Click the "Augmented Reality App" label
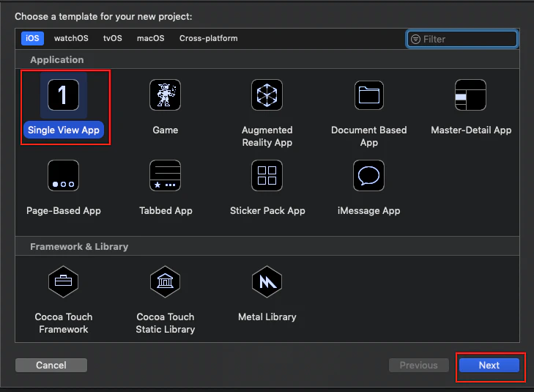The height and width of the screenshot is (392, 534). tap(267, 136)
